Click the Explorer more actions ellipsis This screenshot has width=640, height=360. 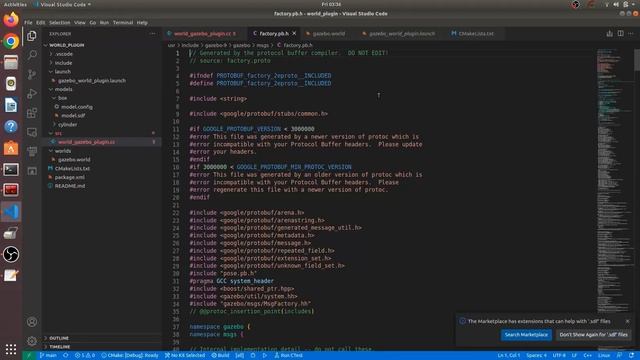tap(153, 34)
